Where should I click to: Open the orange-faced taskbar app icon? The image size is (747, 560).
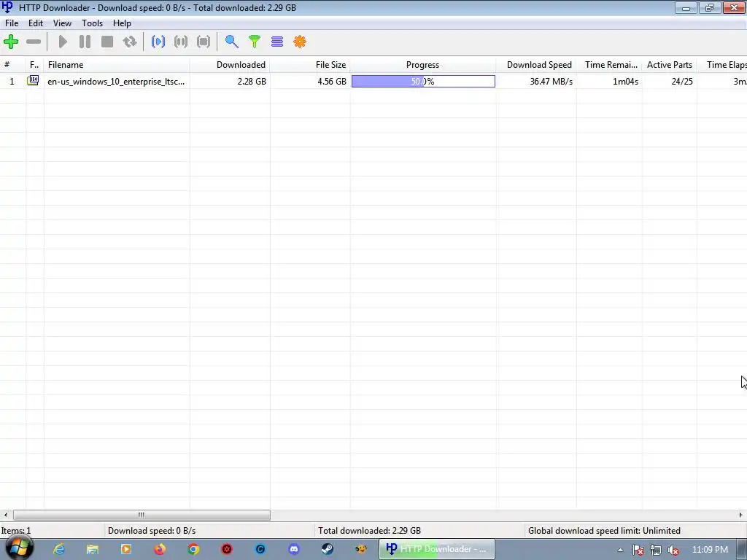click(x=360, y=549)
